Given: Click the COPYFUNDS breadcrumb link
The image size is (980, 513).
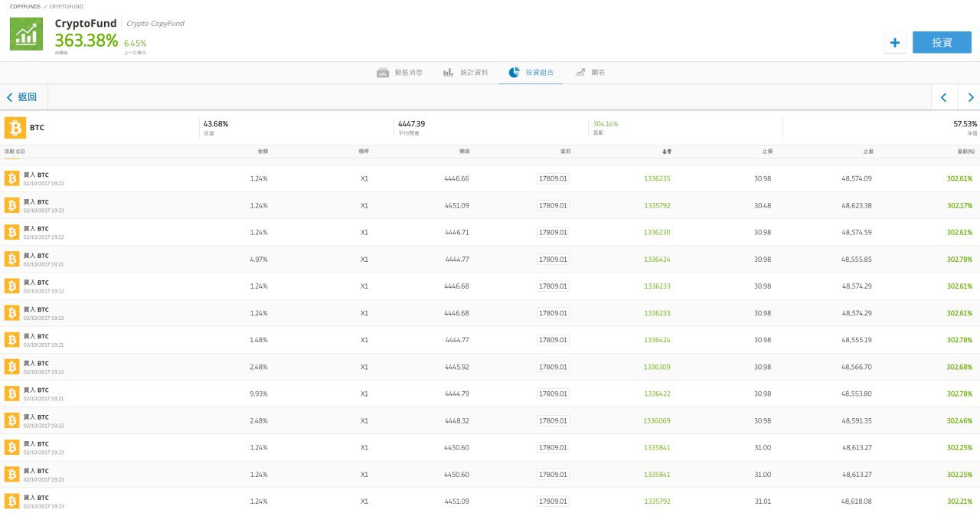Looking at the screenshot, I should [25, 6].
